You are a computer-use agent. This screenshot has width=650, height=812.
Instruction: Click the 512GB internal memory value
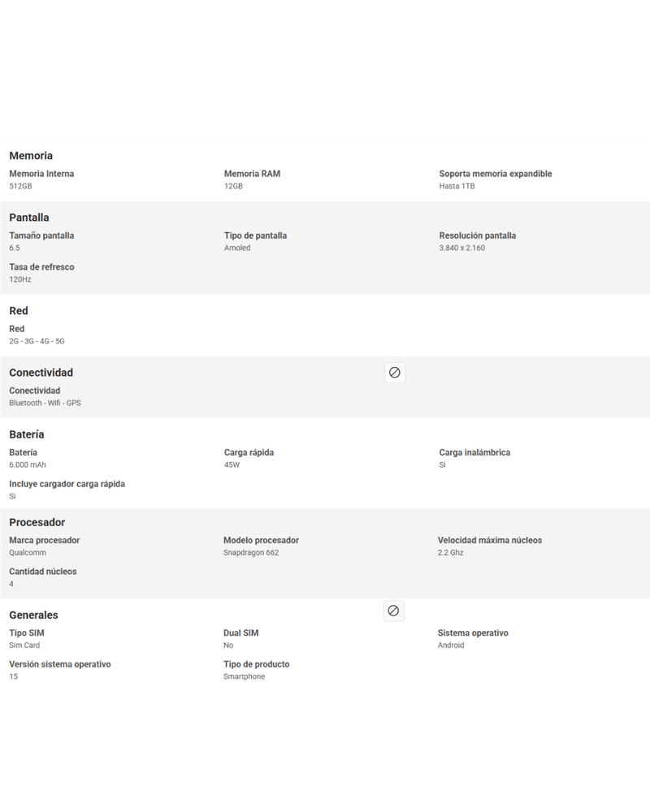(x=21, y=186)
